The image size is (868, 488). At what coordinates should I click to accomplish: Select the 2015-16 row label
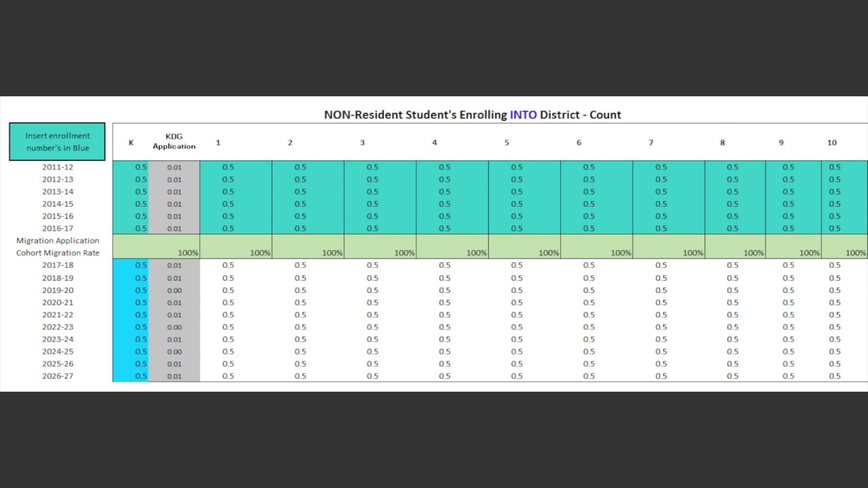58,216
